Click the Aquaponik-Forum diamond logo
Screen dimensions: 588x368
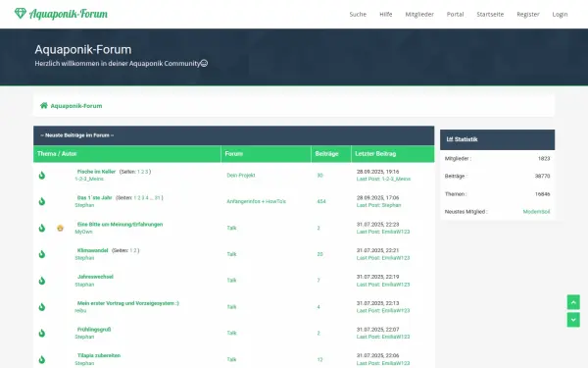[21, 14]
